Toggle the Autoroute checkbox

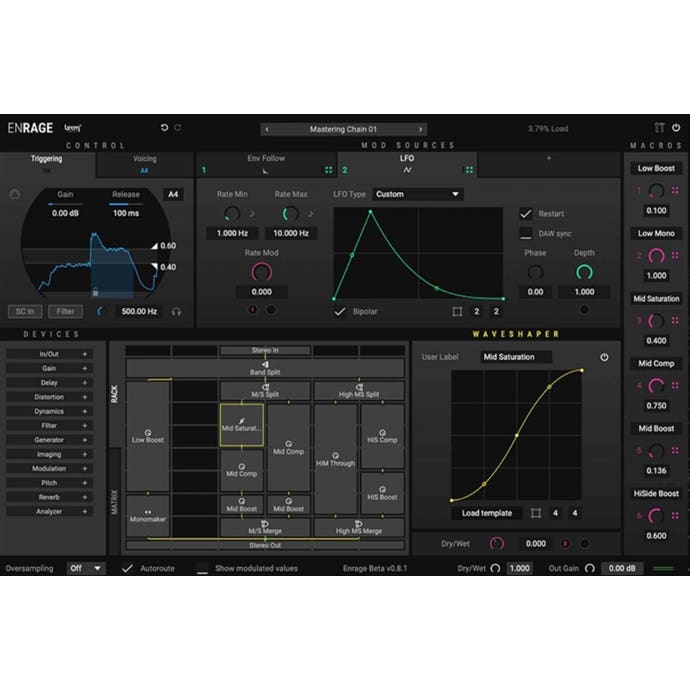[127, 569]
